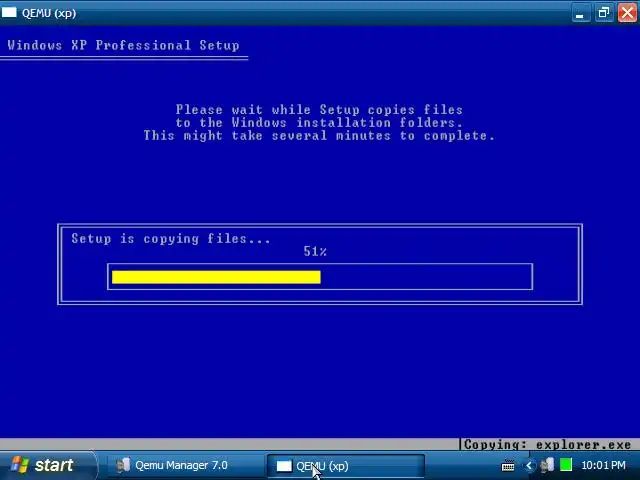Viewport: 640px width, 480px height.
Task: Expand hidden system tray icons chevron
Action: point(529,465)
